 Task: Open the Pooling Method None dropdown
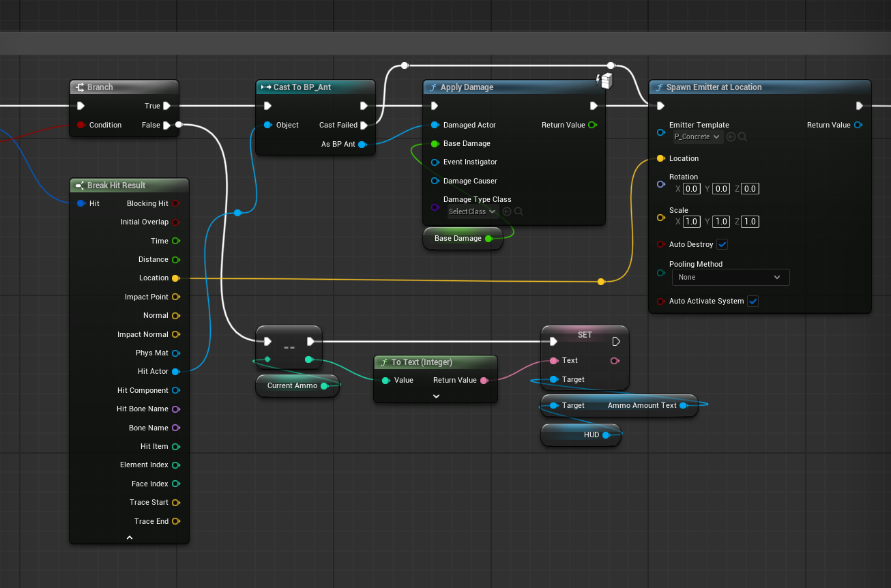click(731, 277)
